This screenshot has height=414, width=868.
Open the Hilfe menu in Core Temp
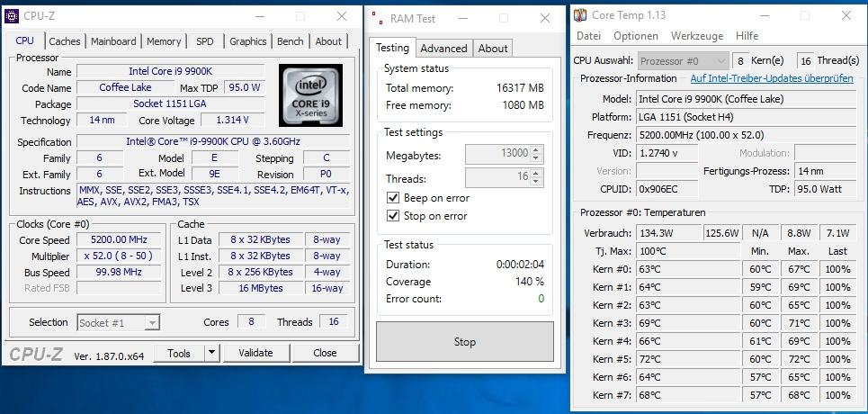747,35
